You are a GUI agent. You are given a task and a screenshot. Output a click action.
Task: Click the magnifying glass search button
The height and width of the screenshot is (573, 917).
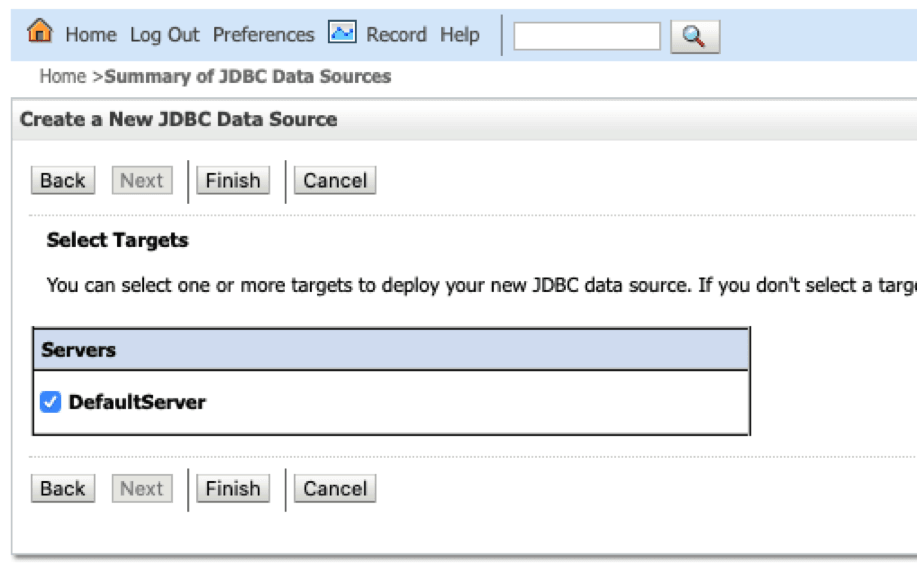(x=695, y=36)
